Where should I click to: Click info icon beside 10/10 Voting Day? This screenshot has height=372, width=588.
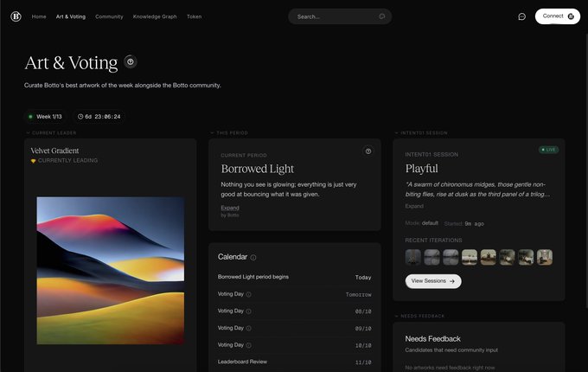[x=249, y=345]
